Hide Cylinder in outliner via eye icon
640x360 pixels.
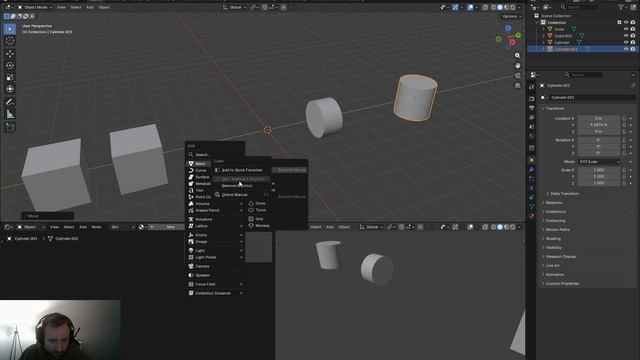(626, 42)
